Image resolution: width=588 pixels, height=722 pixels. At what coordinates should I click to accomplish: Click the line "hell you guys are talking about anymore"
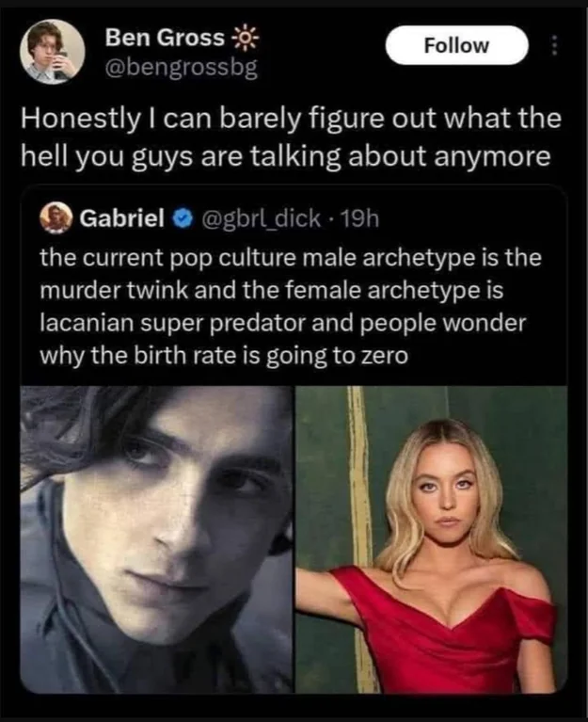pos(285,156)
